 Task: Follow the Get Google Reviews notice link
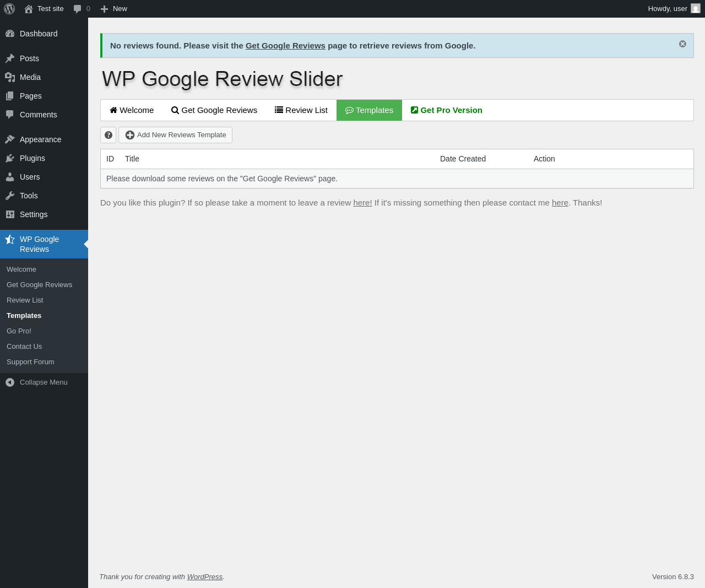pos(285,46)
